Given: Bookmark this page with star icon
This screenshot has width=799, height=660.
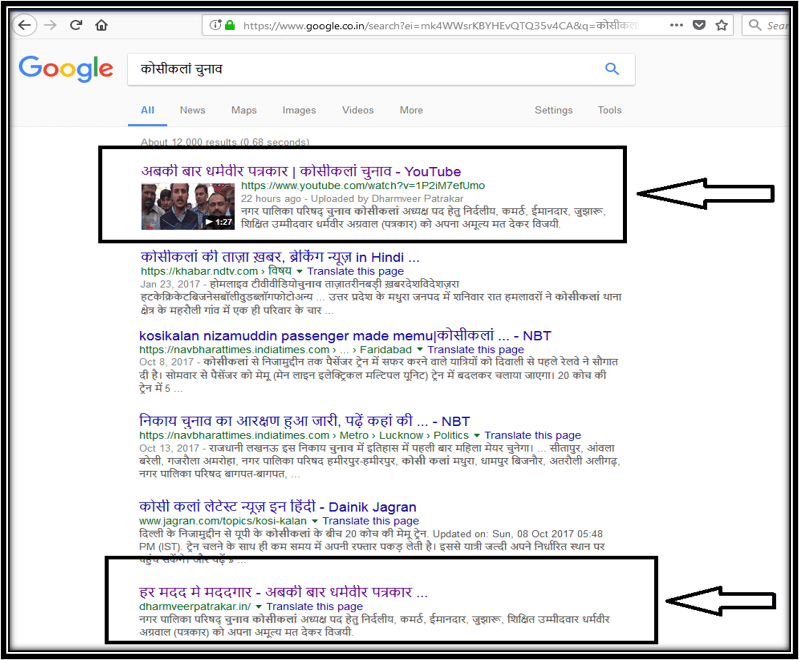Looking at the screenshot, I should tap(722, 25).
